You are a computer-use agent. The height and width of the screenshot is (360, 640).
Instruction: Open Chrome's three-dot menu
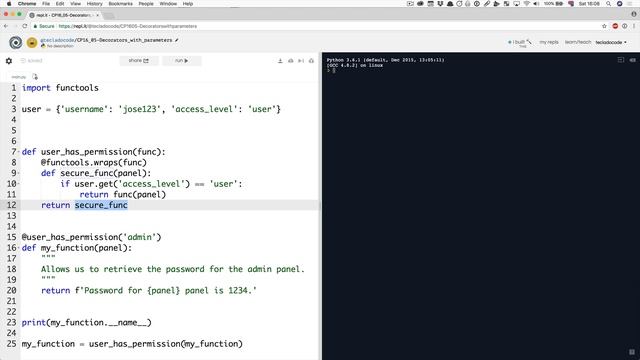click(x=634, y=26)
